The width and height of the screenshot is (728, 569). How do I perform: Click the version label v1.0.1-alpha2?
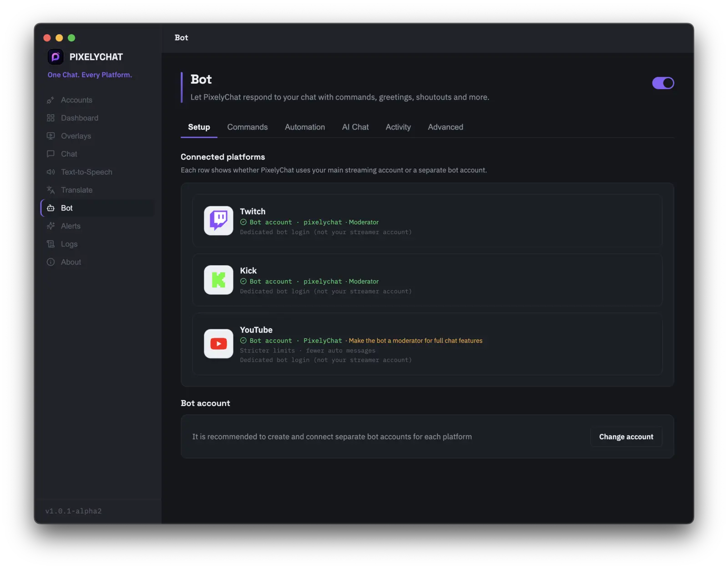(x=73, y=511)
